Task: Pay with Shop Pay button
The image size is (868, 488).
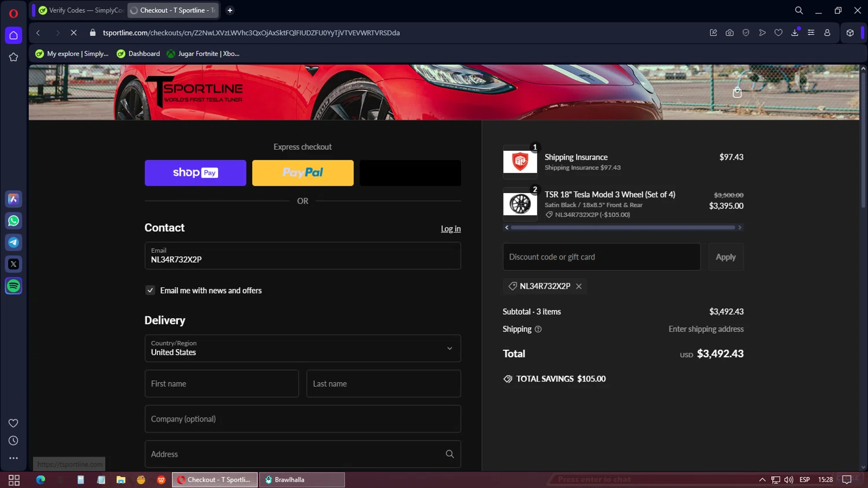Action: [196, 173]
